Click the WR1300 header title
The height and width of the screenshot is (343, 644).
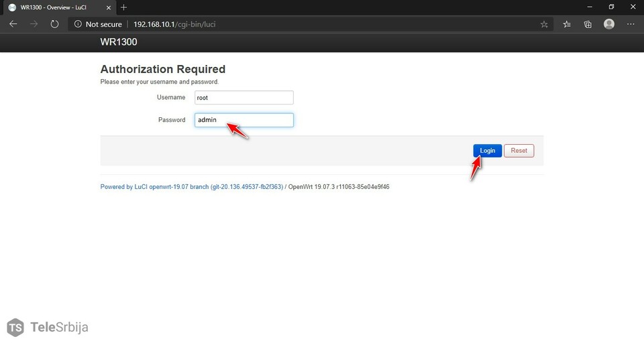tap(119, 42)
